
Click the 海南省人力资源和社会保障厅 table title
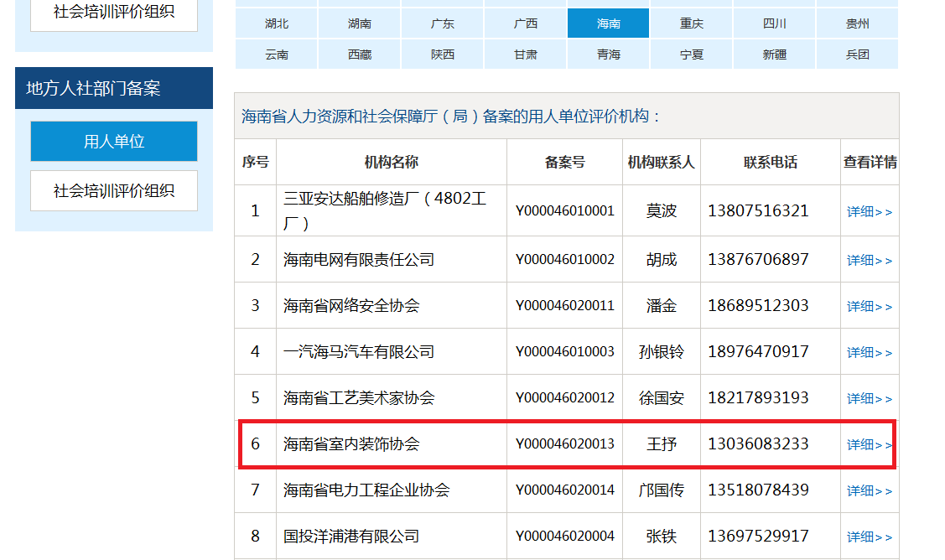point(451,116)
